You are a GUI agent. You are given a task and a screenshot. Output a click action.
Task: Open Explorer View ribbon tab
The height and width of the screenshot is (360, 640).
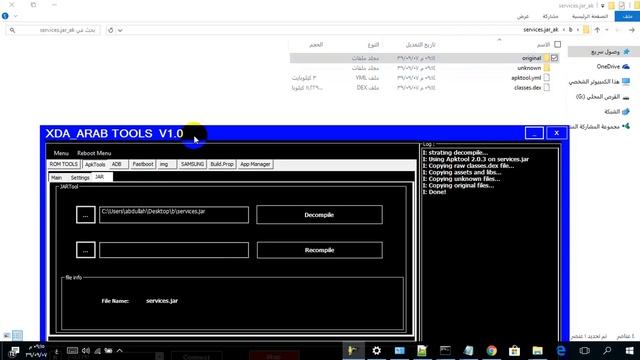(523, 16)
